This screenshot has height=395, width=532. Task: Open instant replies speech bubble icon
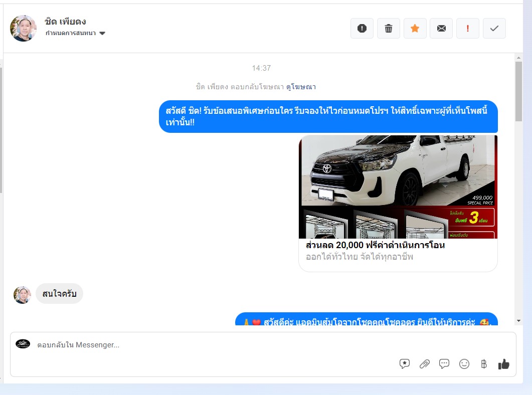pos(444,364)
